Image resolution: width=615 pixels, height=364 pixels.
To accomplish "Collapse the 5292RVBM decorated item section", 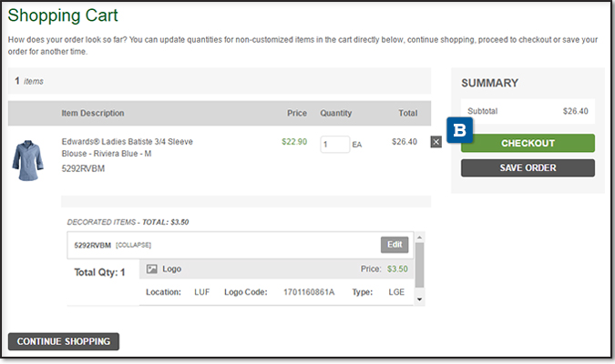I will pos(133,245).
